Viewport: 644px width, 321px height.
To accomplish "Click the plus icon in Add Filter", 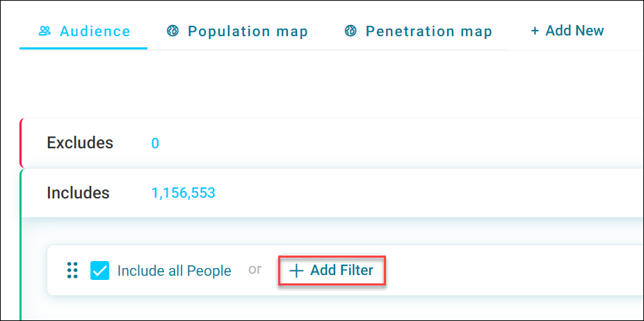I will point(296,270).
